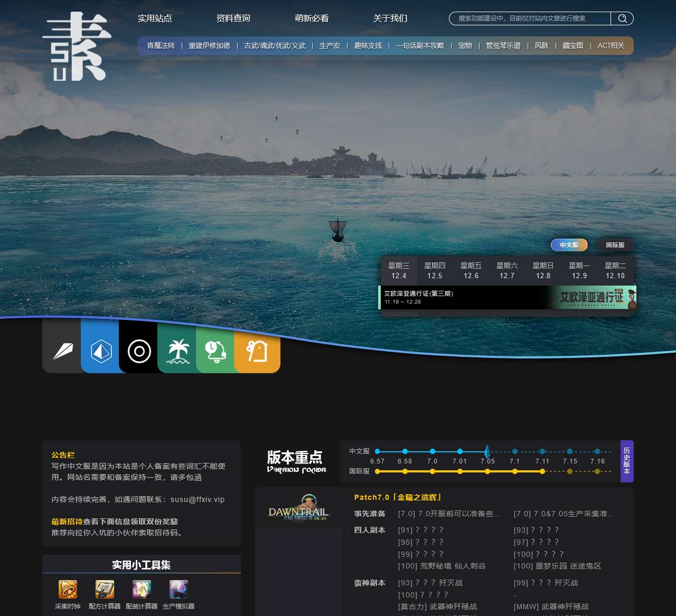Select 星期三 12.4 in calendar
676x616 pixels.
(399, 271)
